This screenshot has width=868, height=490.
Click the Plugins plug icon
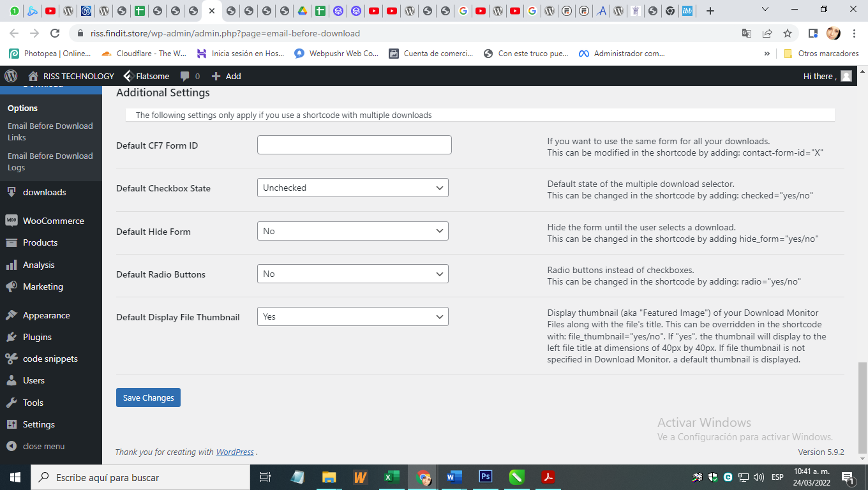11,337
